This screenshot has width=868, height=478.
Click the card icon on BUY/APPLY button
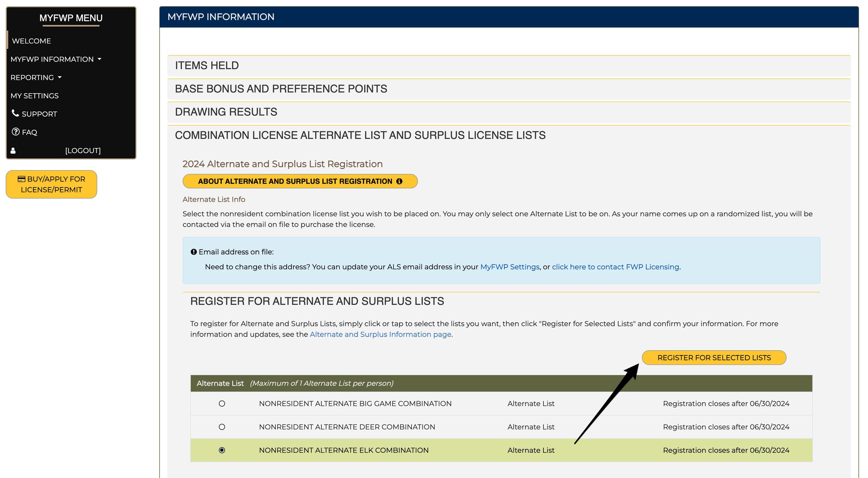pos(22,179)
